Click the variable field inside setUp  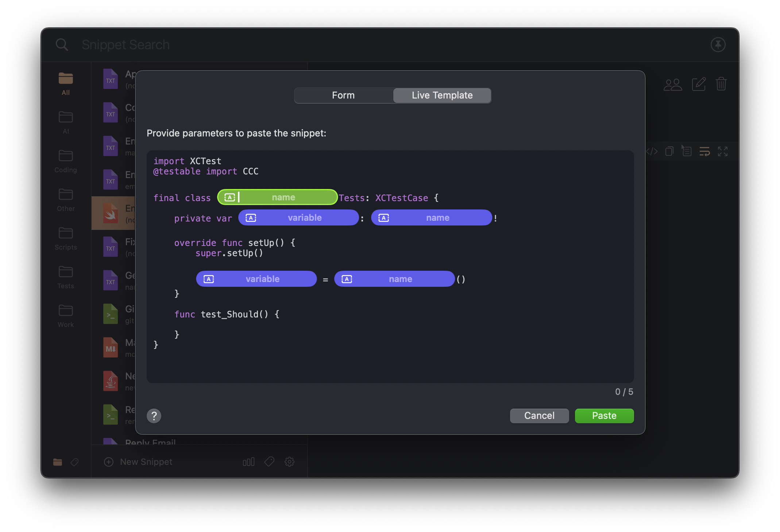[x=256, y=279]
